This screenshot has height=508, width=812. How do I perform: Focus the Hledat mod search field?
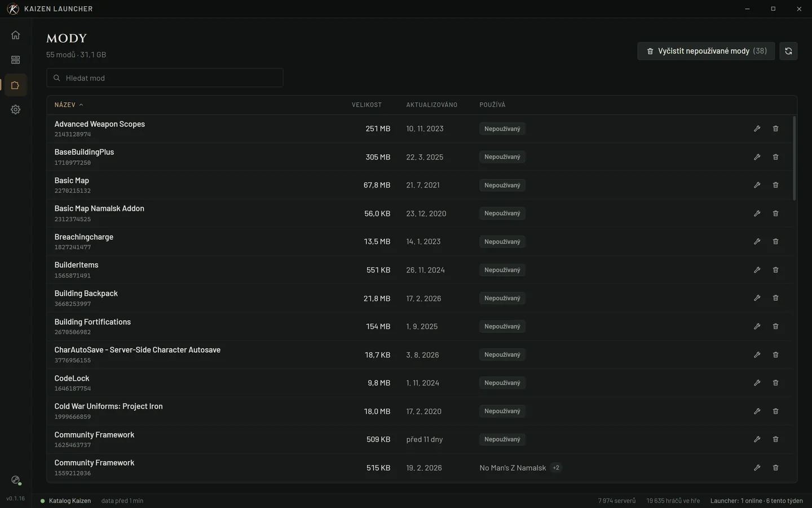(x=165, y=78)
